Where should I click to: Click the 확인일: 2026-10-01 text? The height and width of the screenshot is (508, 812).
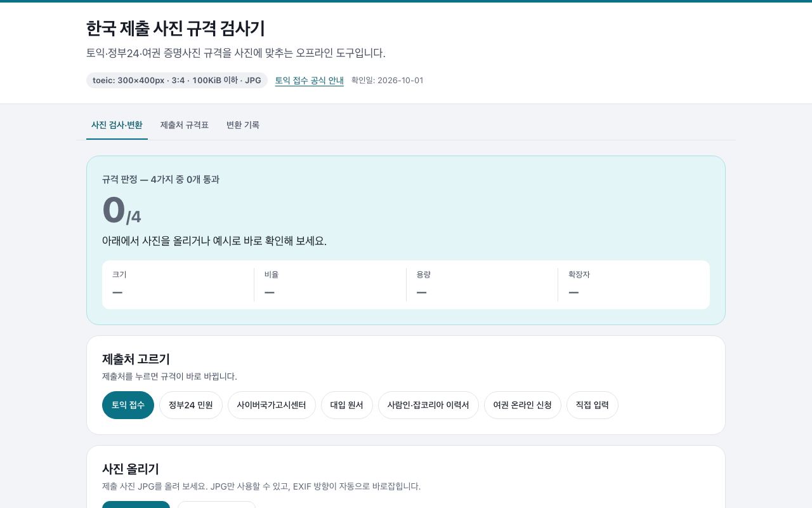point(387,81)
